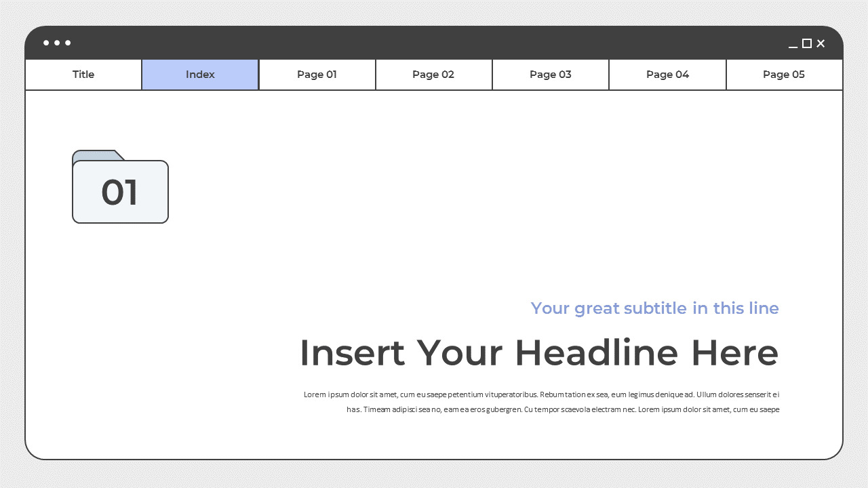
Task: Click the blue subtitle text line
Action: click(654, 308)
